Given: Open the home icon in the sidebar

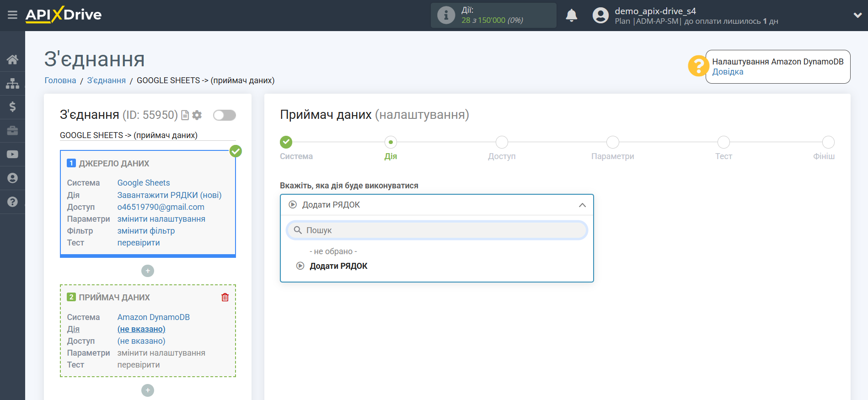Looking at the screenshot, I should pyautogui.click(x=12, y=59).
